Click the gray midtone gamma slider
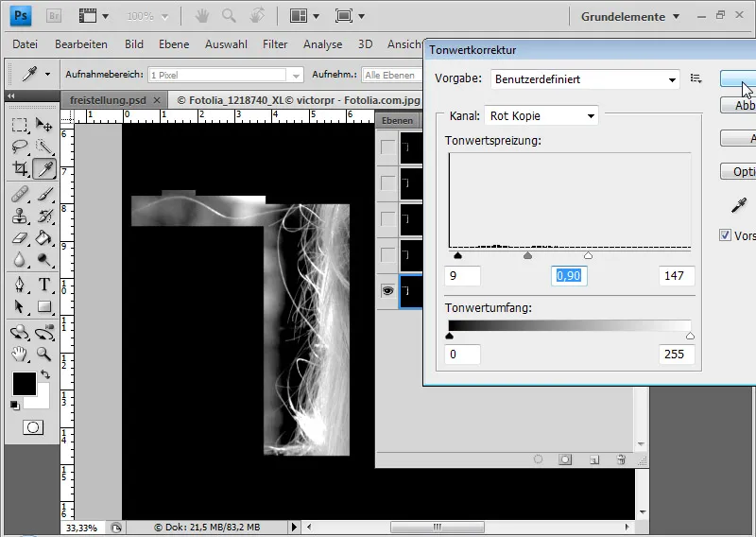Viewport: 756px width, 537px height. click(x=528, y=255)
